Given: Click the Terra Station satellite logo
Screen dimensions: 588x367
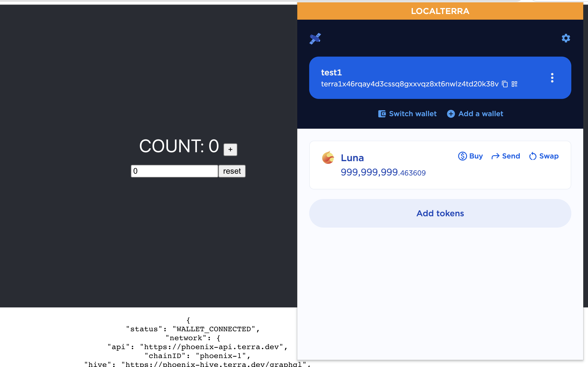Looking at the screenshot, I should (x=315, y=38).
